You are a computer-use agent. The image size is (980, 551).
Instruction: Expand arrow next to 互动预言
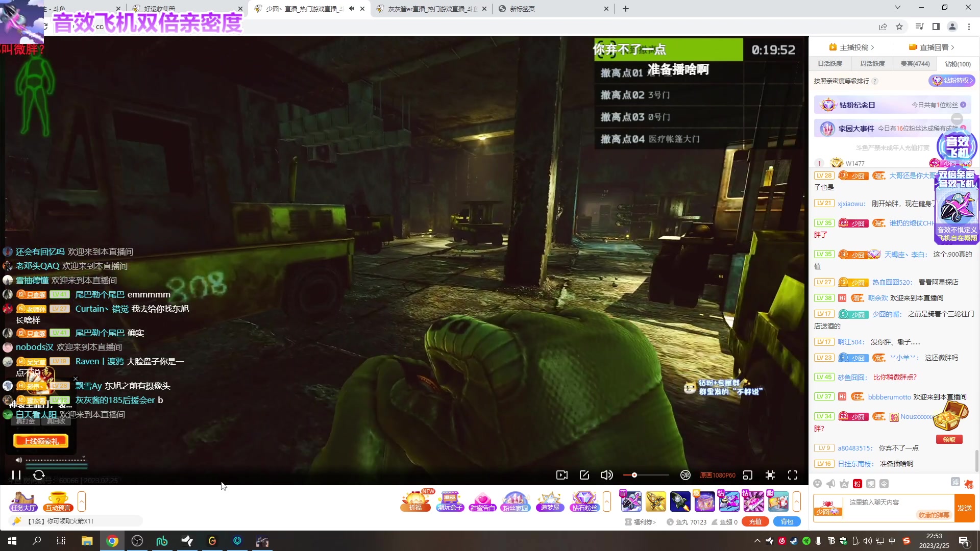[82, 501]
